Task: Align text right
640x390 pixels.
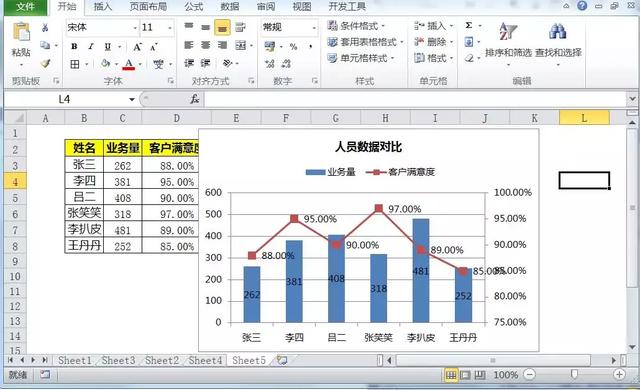Action: pos(222,45)
